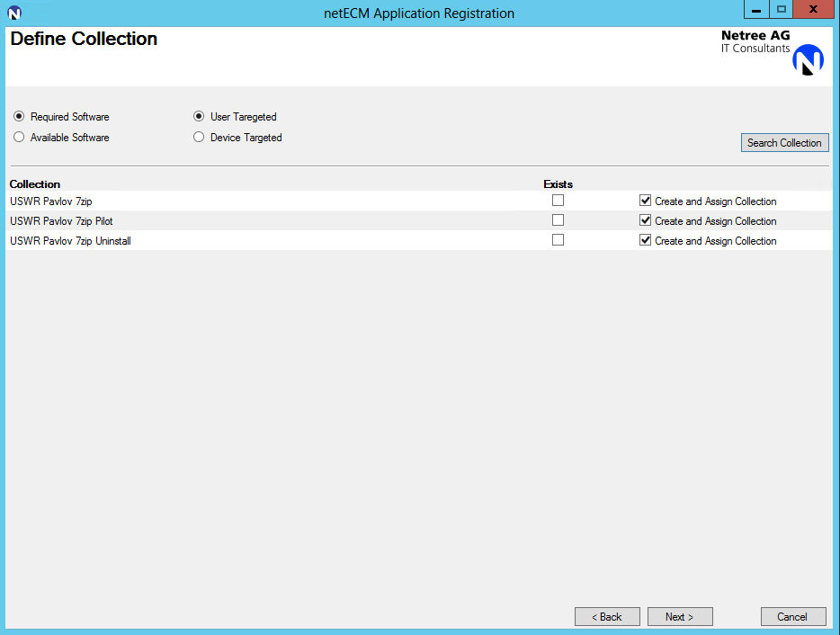Go to the previous step with Back
The height and width of the screenshot is (635, 840).
pos(607,617)
